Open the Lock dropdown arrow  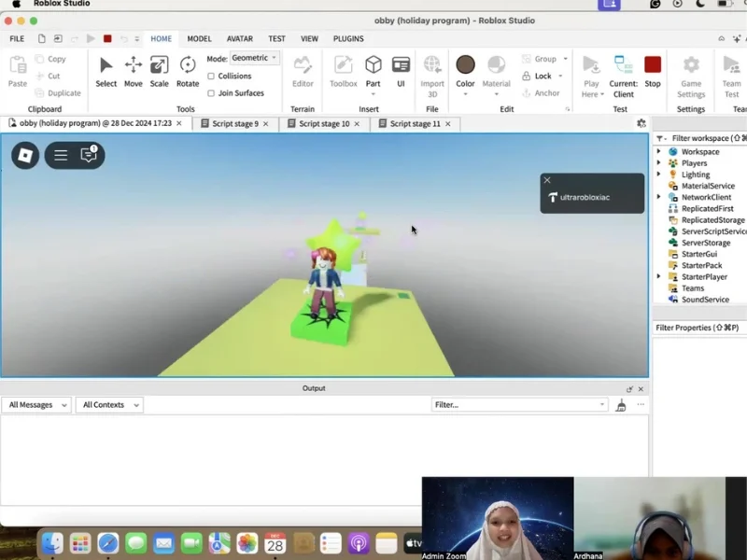(560, 77)
